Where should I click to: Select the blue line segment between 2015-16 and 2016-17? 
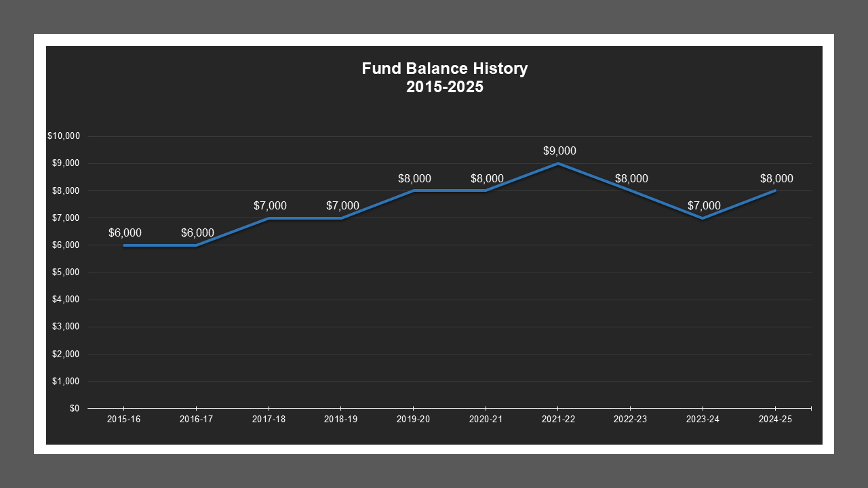click(x=161, y=245)
